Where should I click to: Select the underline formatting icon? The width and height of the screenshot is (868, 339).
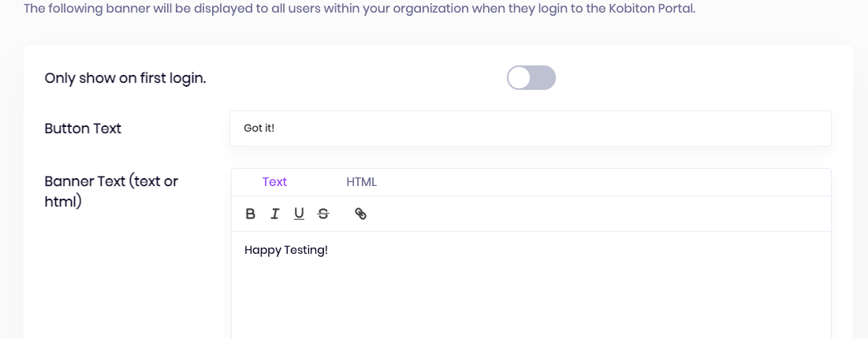tap(299, 214)
